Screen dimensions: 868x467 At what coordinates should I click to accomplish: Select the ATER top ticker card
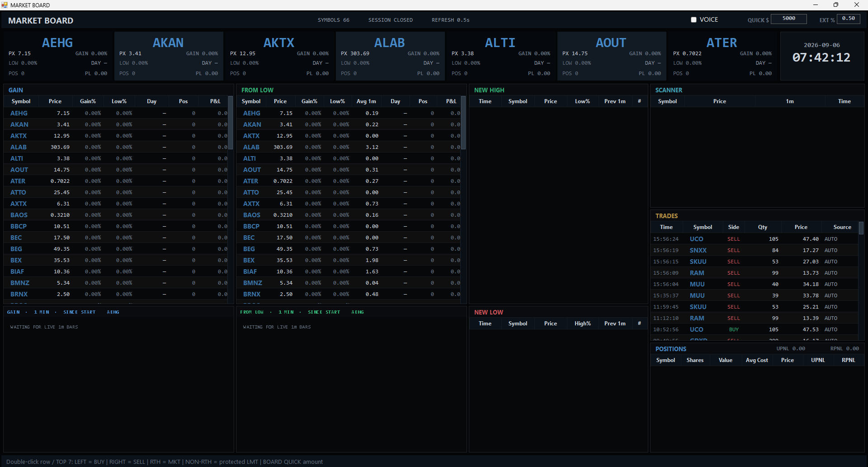[722, 56]
